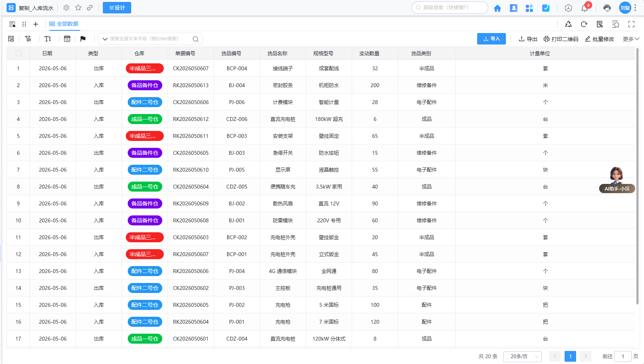Open the notifications bell
Screen dimensions: 644x364
click(585, 8)
